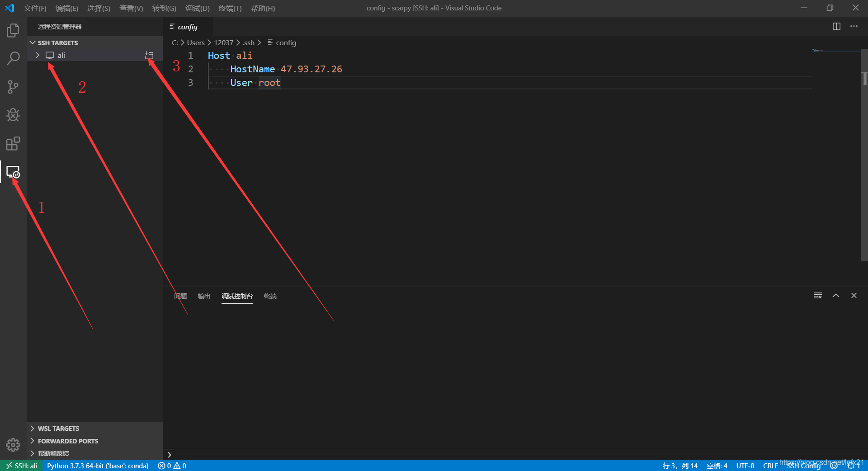
Task: Click the 'User root' line in editor
Action: pos(255,82)
